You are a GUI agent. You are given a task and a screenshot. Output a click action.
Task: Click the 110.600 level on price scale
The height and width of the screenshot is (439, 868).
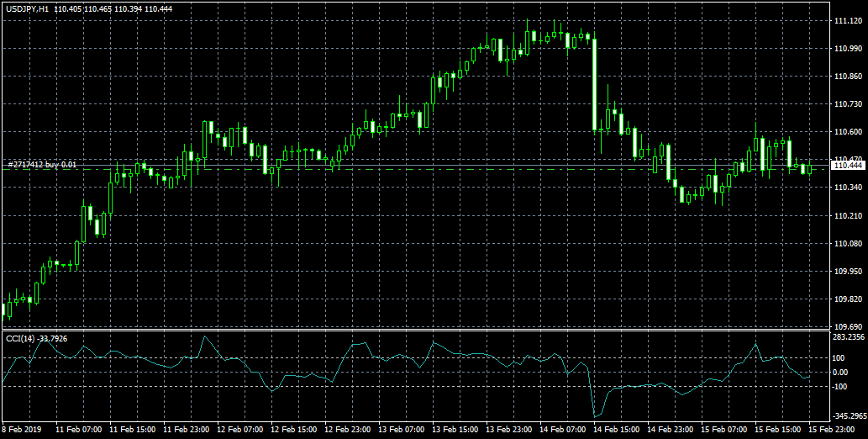click(847, 132)
